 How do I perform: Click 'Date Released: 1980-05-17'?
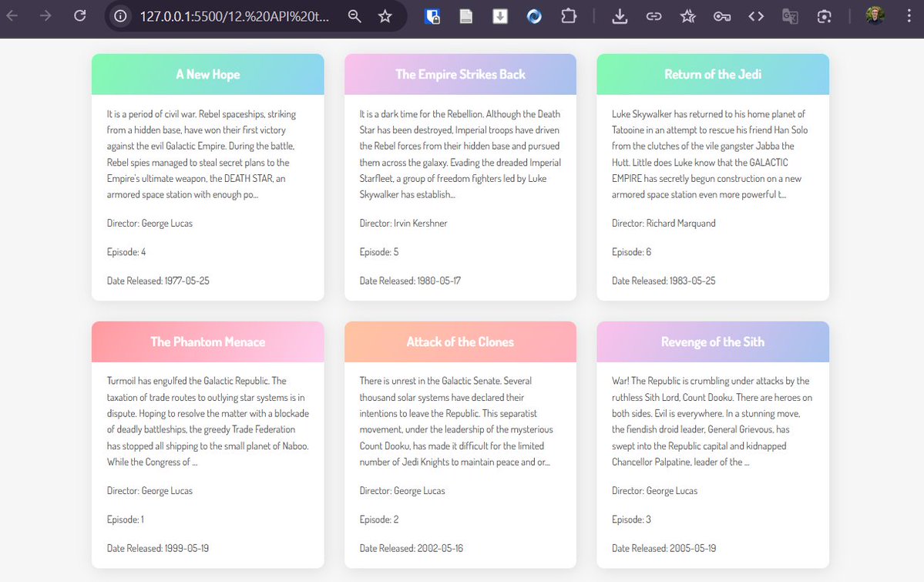coord(410,281)
